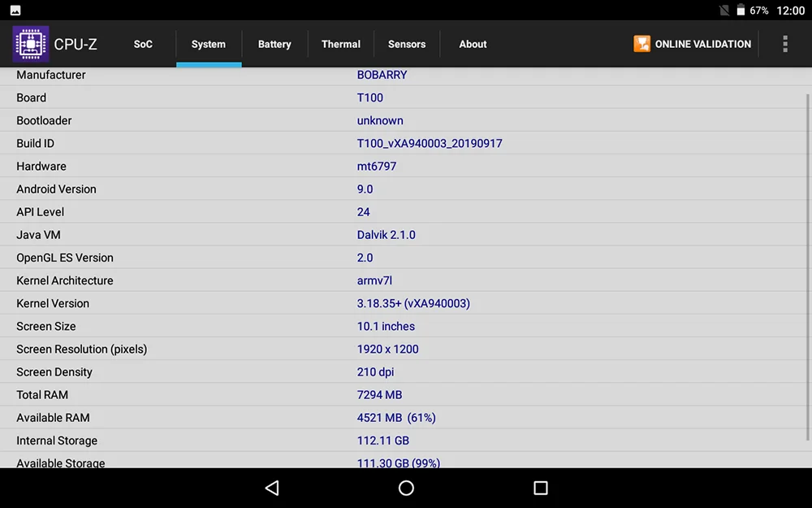812x508 pixels.
Task: Click the Hardware value mt6797
Action: click(377, 167)
